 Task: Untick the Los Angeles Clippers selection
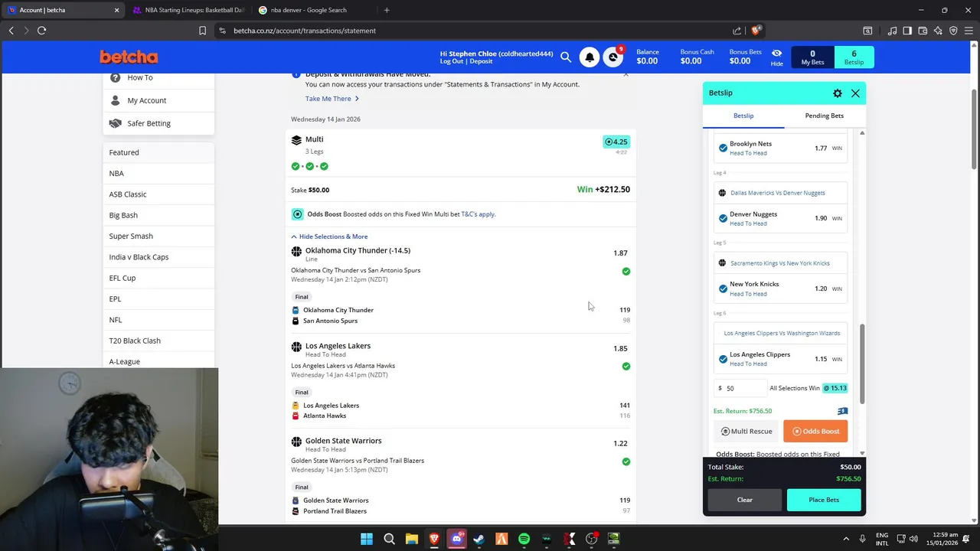click(723, 359)
